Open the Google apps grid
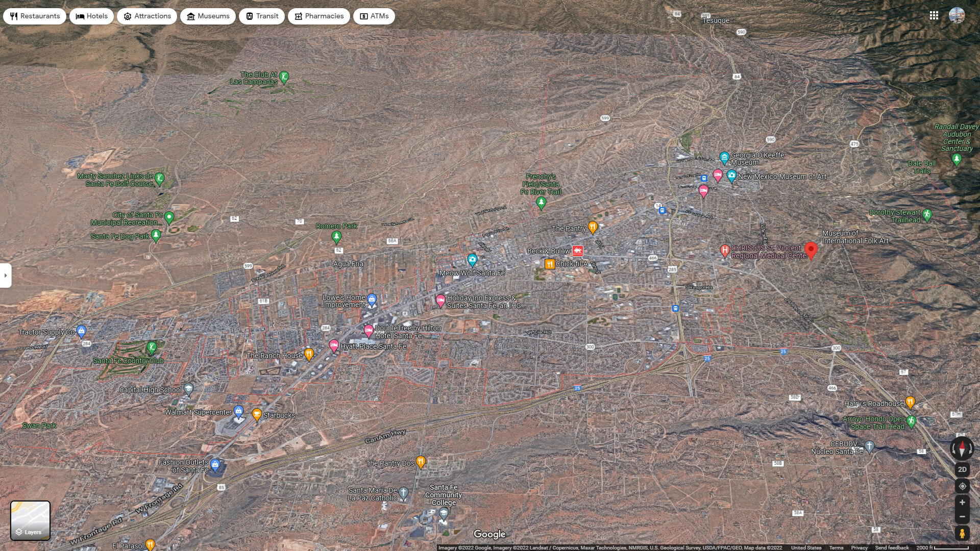The height and width of the screenshot is (551, 980). click(x=935, y=15)
